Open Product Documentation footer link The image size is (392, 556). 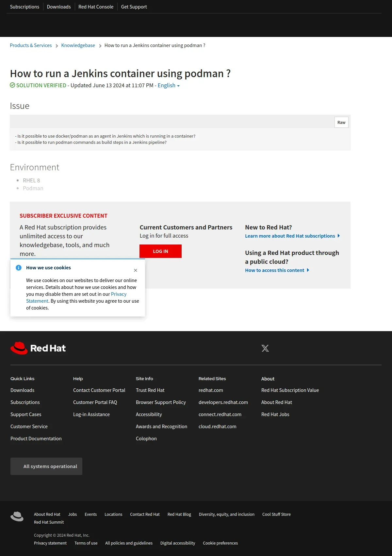point(36,439)
